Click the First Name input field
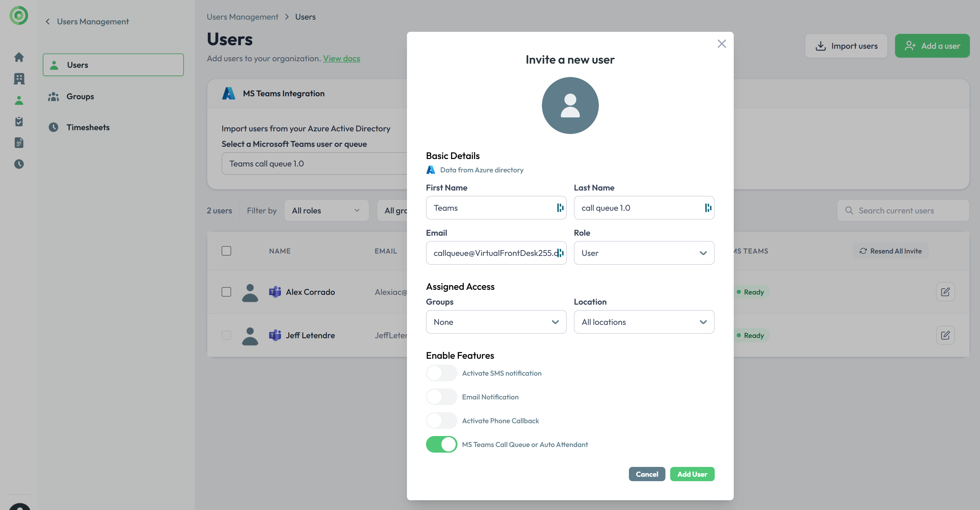Image resolution: width=980 pixels, height=510 pixels. [491, 208]
